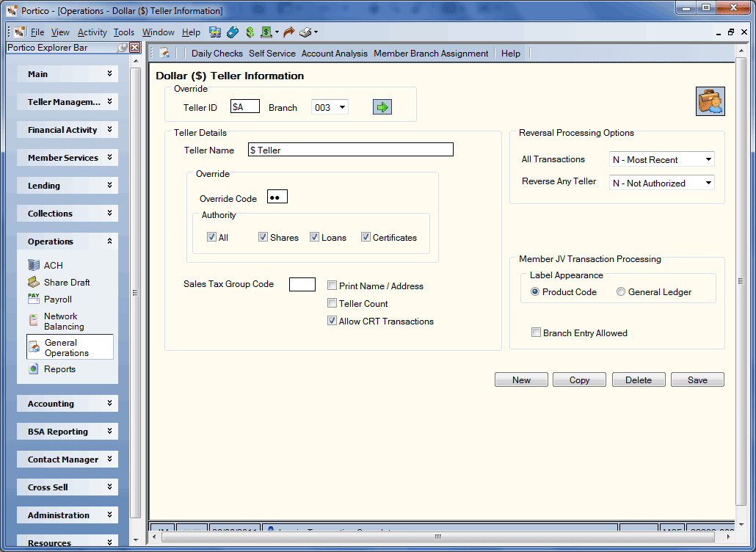
Task: Click the printer icon in toolbar
Action: point(305,32)
